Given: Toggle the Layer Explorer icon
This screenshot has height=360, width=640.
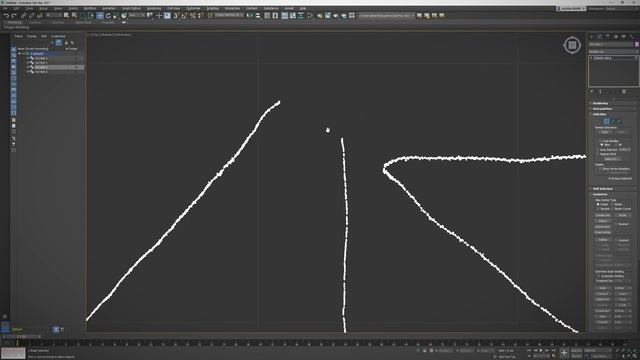Looking at the screenshot, I should pos(275,16).
